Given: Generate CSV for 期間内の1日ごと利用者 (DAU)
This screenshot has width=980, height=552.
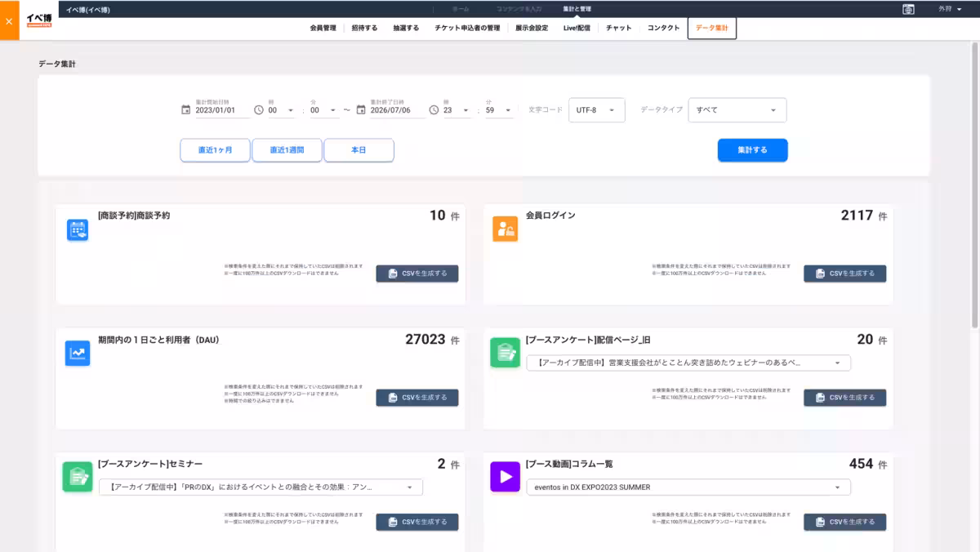Looking at the screenshot, I should coord(417,398).
